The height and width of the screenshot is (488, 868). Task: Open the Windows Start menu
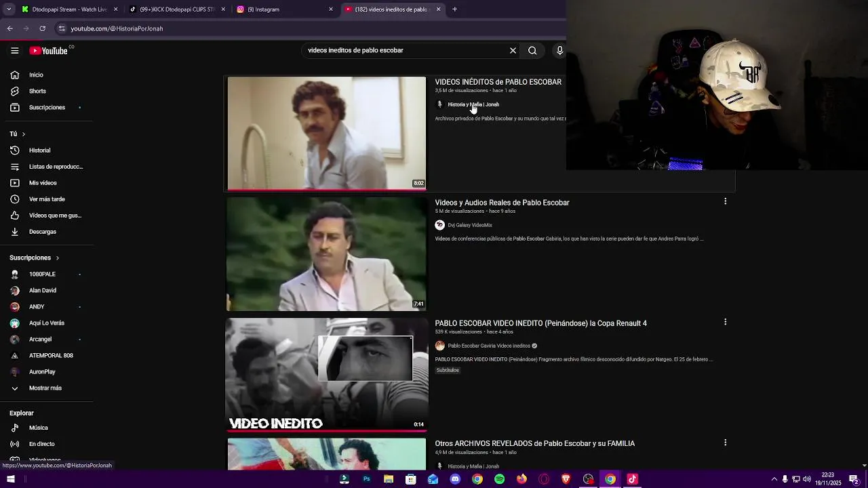(x=11, y=479)
